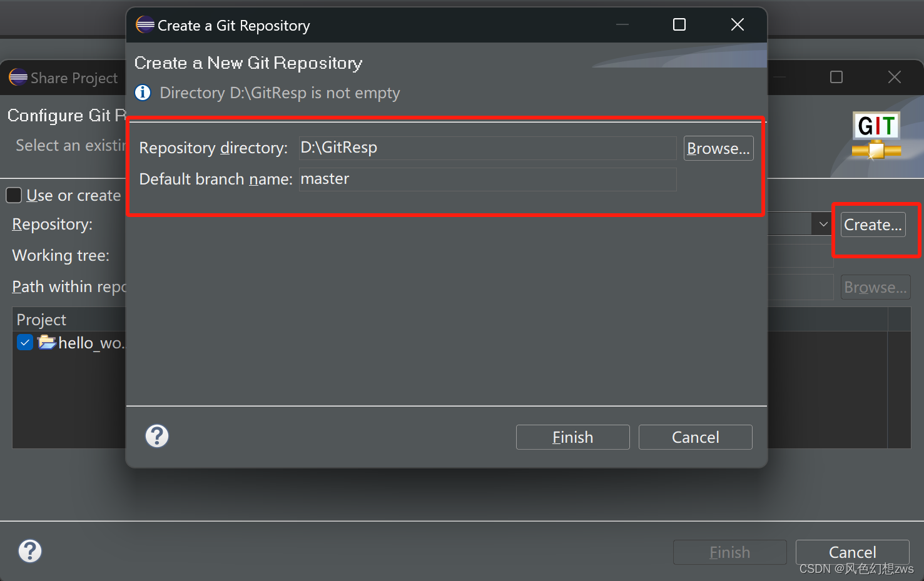Click the info bubble on the not-empty directory message
Screen dimensions: 924x581
(143, 93)
